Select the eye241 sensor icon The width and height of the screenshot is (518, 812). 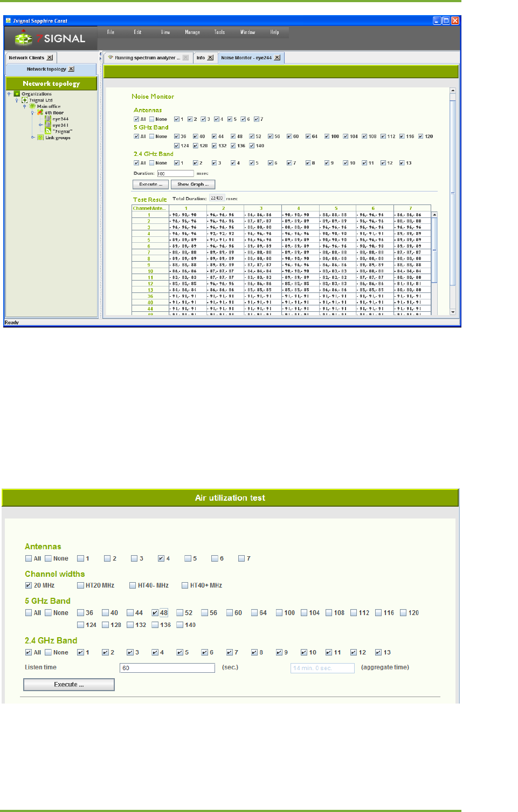coord(48,125)
